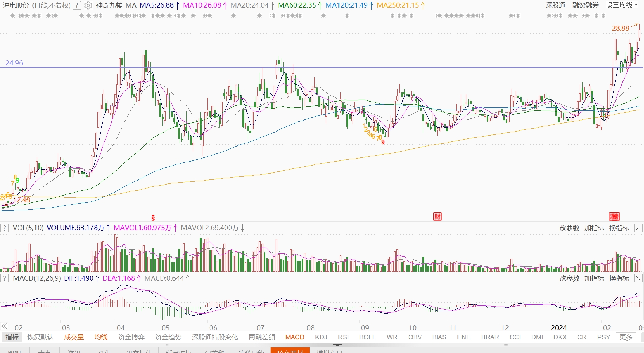The height and width of the screenshot is (353, 644).
Task: Click the MA5:26.88 value
Action: click(x=157, y=5)
